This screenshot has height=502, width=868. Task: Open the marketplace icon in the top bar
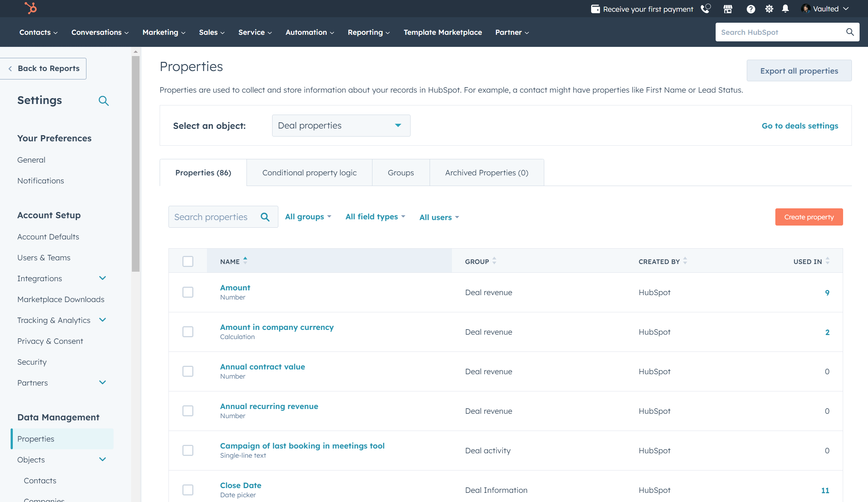click(x=728, y=8)
